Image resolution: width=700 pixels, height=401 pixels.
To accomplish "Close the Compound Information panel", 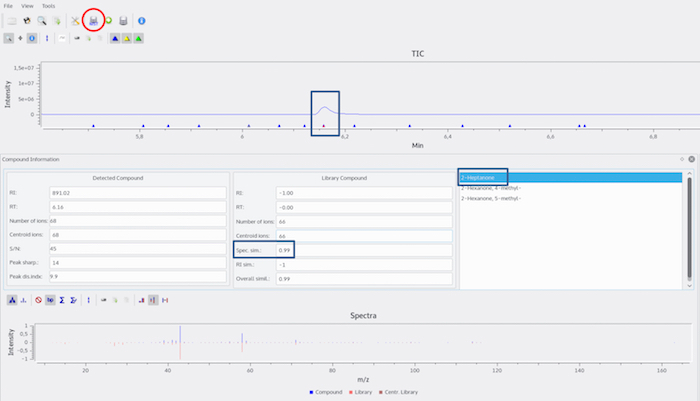I will click(x=691, y=159).
